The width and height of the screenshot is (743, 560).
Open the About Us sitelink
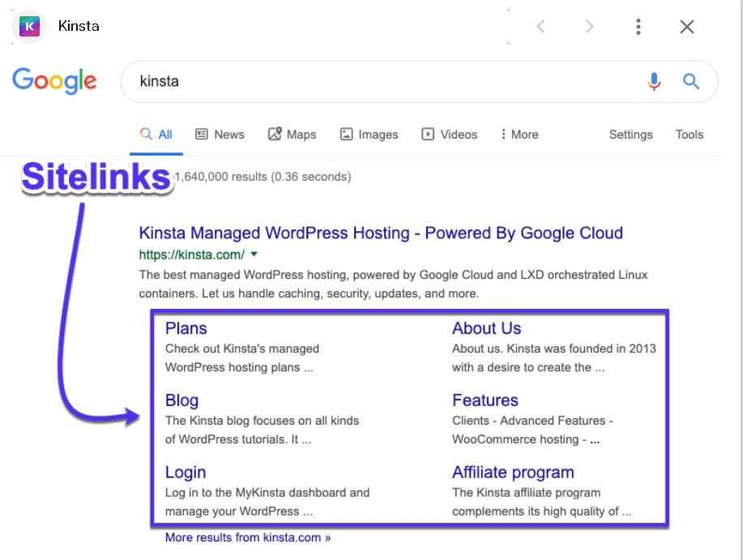[x=486, y=328]
